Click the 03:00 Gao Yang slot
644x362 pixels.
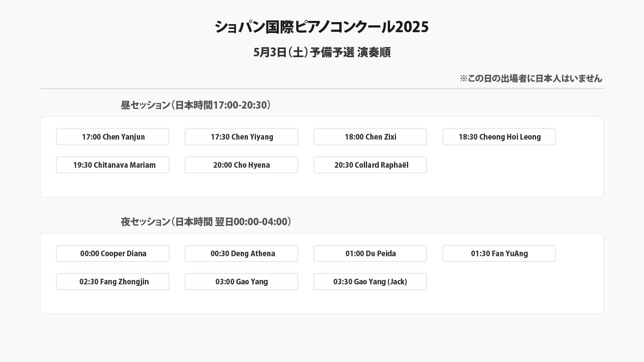pyautogui.click(x=242, y=282)
